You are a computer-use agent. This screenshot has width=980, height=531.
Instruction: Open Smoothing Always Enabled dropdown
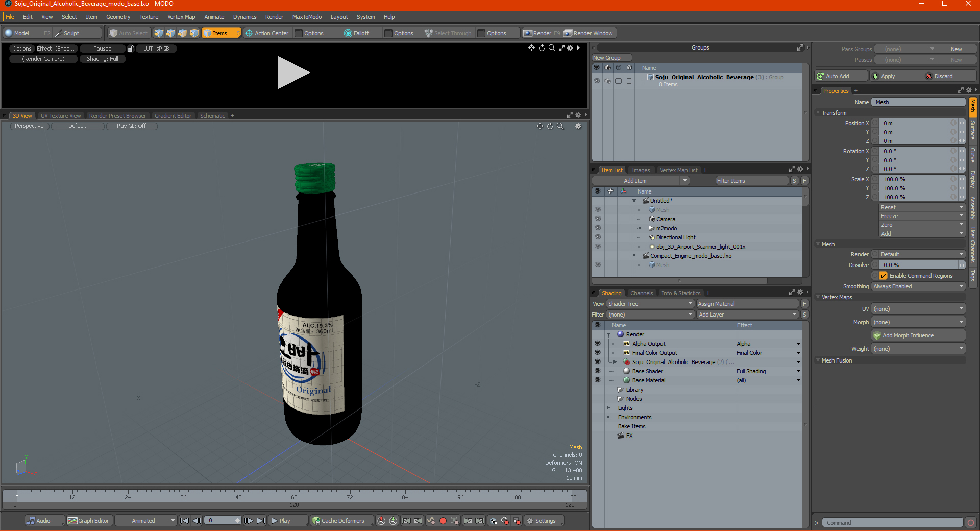click(x=918, y=286)
